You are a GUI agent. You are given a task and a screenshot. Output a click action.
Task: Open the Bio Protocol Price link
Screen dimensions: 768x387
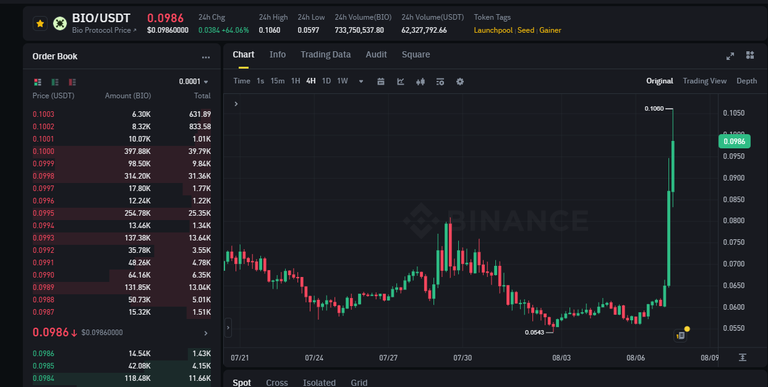pyautogui.click(x=104, y=30)
